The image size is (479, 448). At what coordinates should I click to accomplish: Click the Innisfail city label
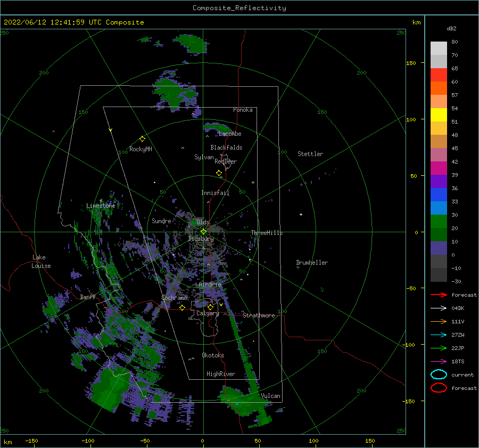pyautogui.click(x=215, y=193)
